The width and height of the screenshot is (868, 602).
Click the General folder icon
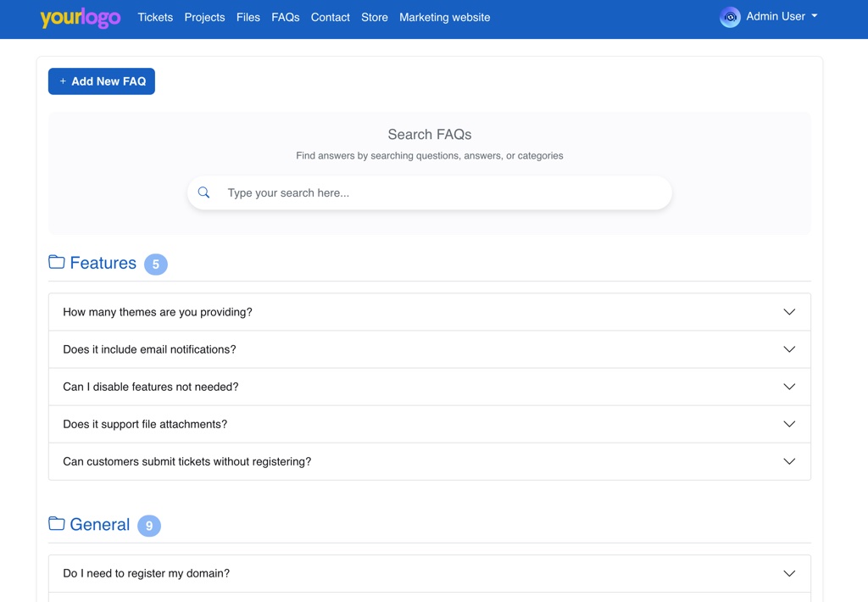click(57, 524)
